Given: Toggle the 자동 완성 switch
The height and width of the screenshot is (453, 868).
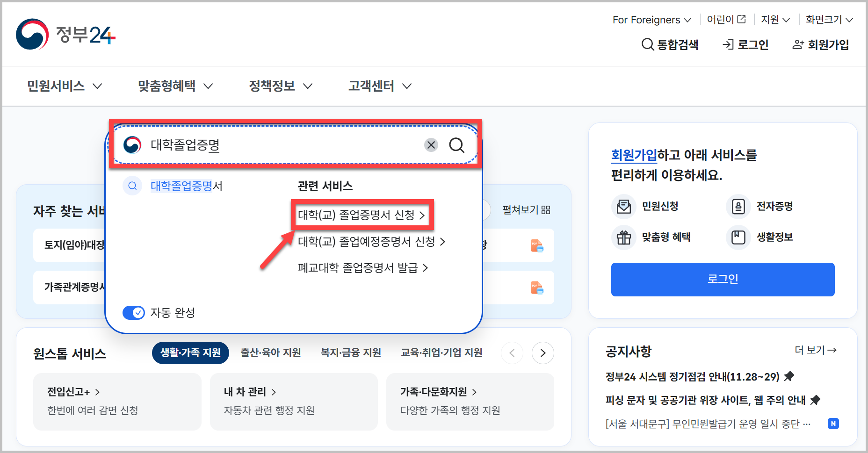Looking at the screenshot, I should [134, 313].
